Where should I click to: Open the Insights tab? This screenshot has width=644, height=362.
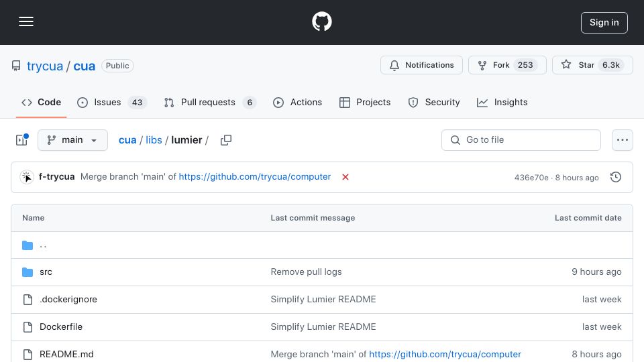[502, 102]
